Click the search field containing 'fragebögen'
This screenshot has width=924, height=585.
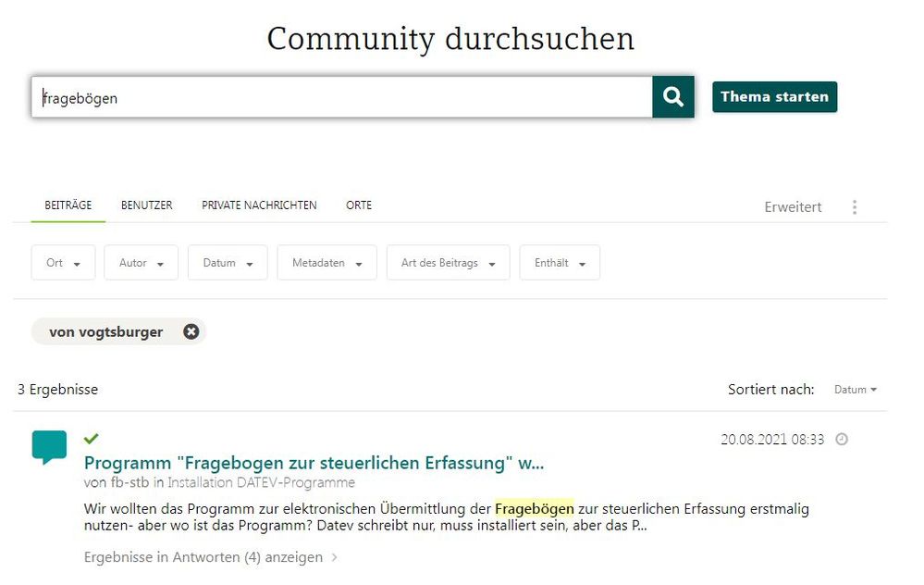coord(342,97)
